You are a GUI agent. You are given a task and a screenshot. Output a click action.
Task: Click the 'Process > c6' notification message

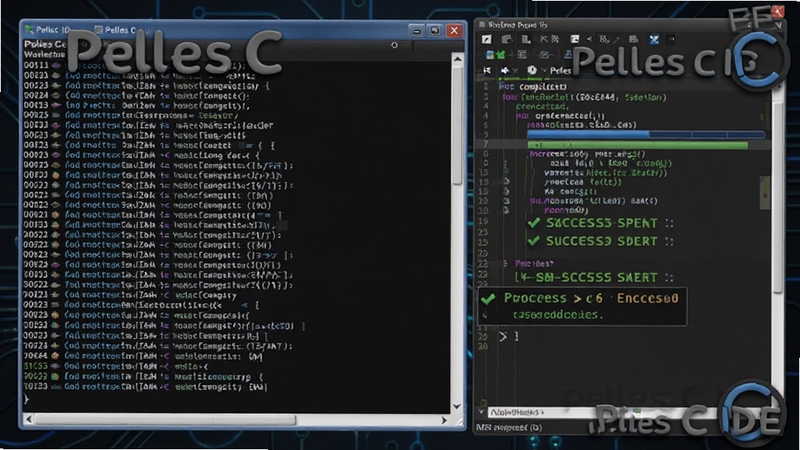(x=582, y=306)
